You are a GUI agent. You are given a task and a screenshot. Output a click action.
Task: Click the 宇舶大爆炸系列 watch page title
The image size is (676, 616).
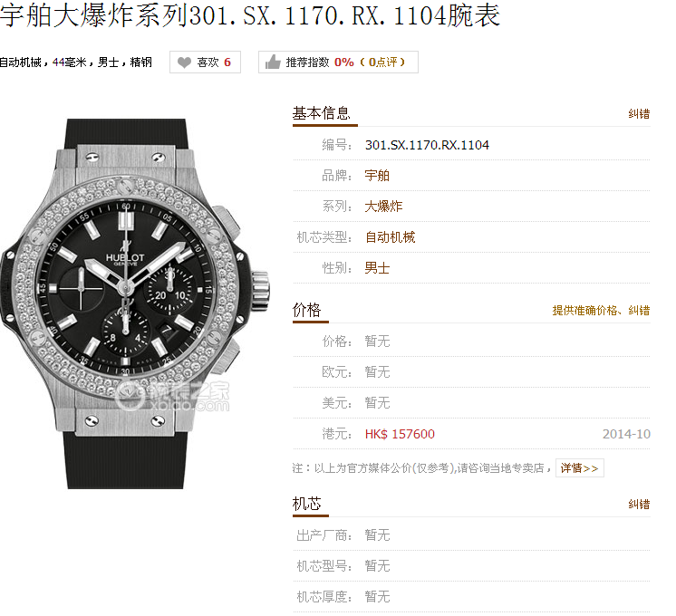click(x=250, y=15)
